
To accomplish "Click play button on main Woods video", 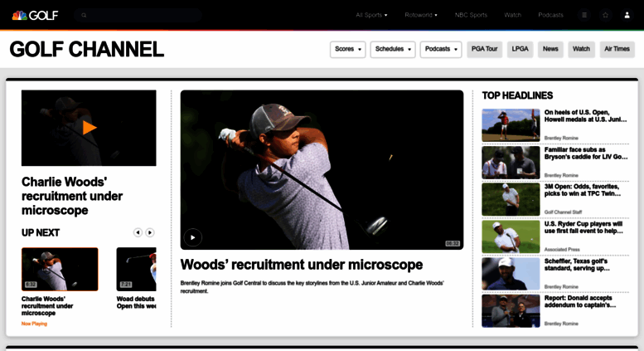I will pyautogui.click(x=192, y=237).
